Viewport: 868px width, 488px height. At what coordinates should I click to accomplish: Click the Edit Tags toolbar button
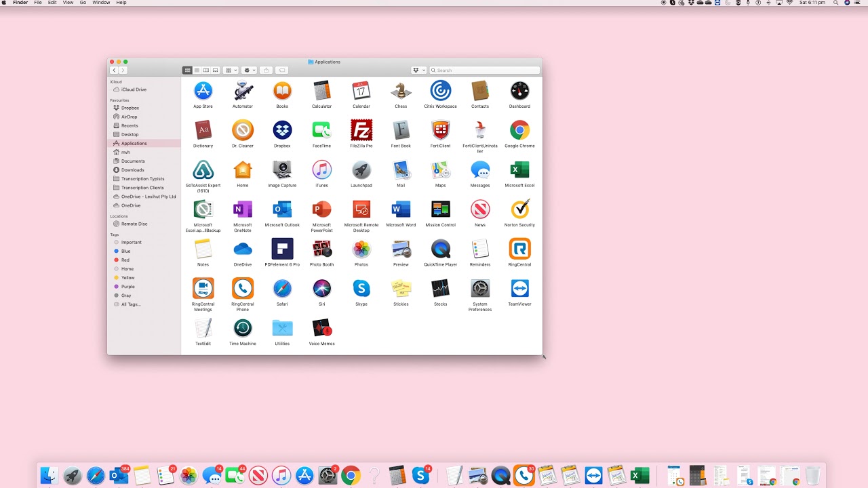coord(282,70)
